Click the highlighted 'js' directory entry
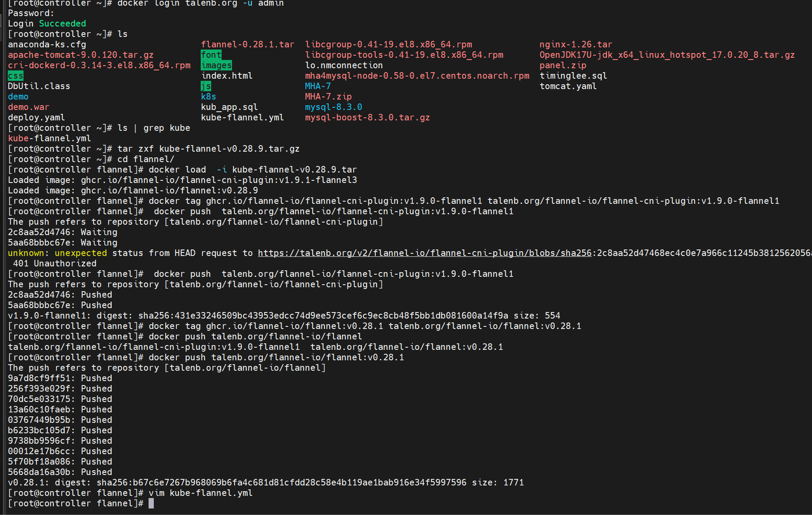Screen dimensions: 812x515 coord(206,86)
